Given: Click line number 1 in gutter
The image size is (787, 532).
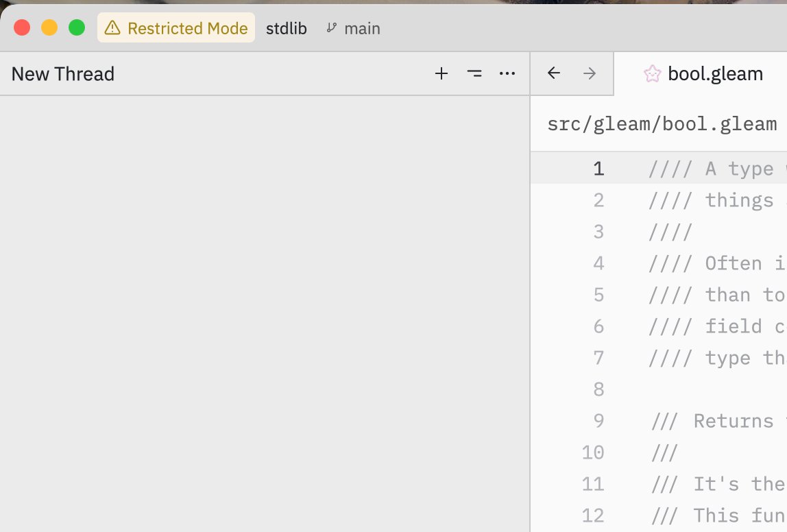Looking at the screenshot, I should coord(598,169).
